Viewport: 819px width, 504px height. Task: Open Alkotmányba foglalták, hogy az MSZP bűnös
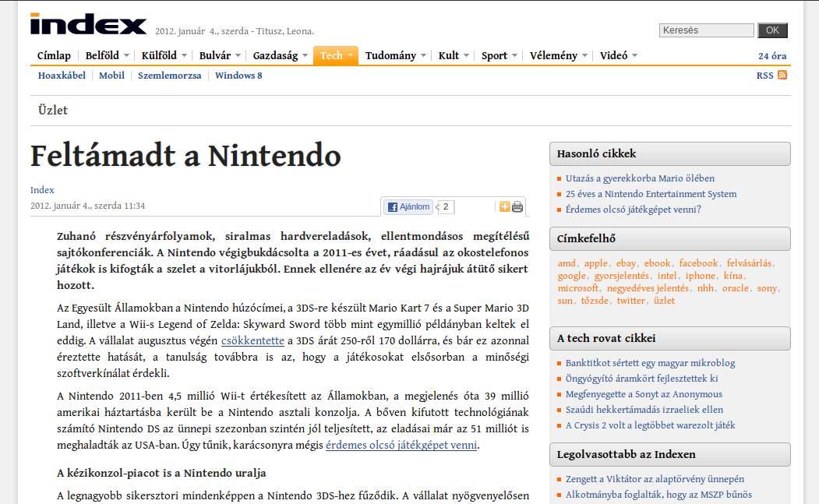(x=658, y=495)
